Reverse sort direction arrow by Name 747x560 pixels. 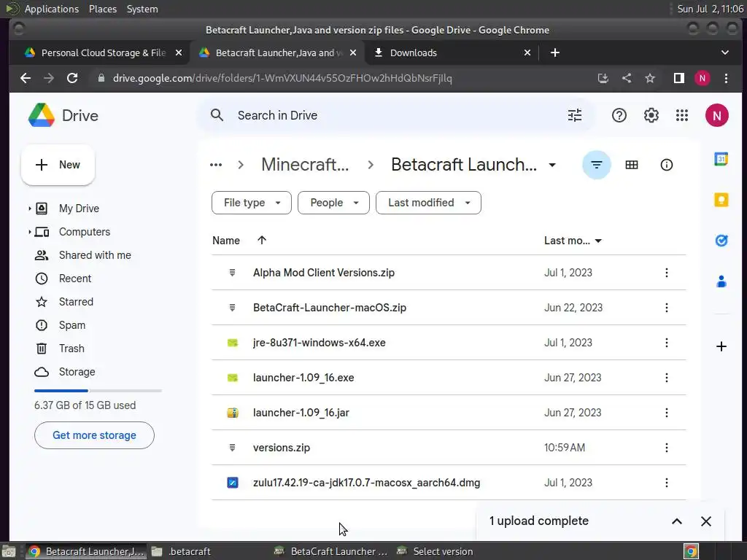(262, 240)
